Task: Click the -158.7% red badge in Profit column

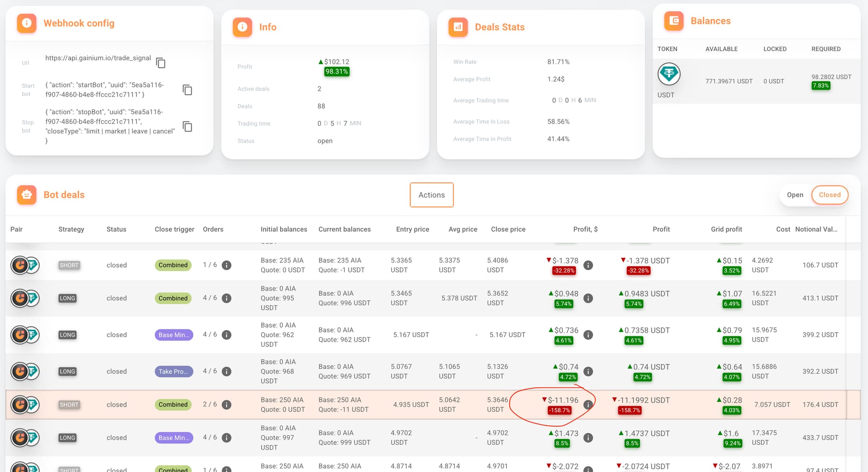Action: click(629, 410)
